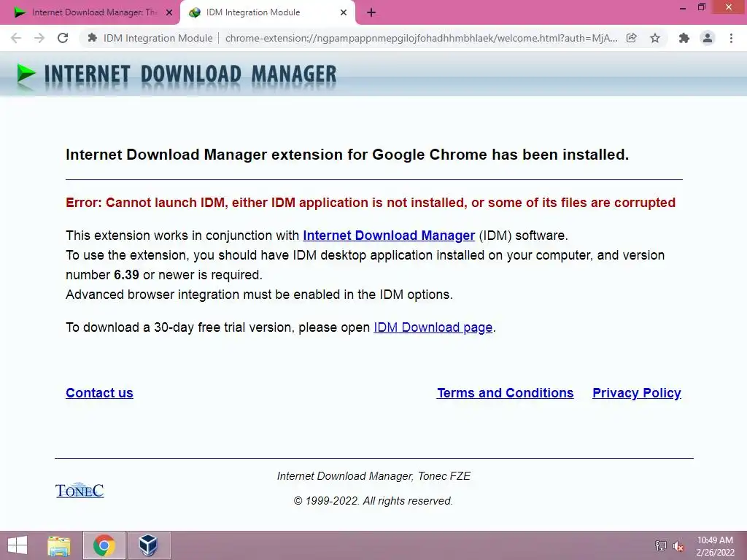Reload the current page
747x560 pixels.
63,38
